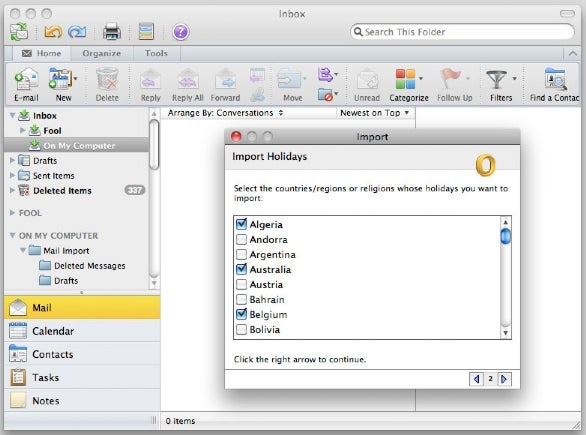Viewport: 586px width, 435px height.
Task: Expand the FOOL account section
Action: point(12,213)
